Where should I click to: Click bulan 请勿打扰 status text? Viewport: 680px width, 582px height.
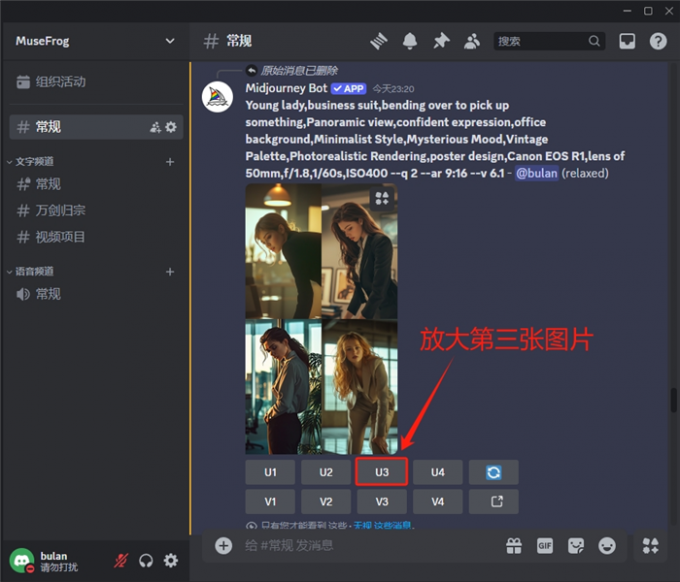(x=59, y=567)
